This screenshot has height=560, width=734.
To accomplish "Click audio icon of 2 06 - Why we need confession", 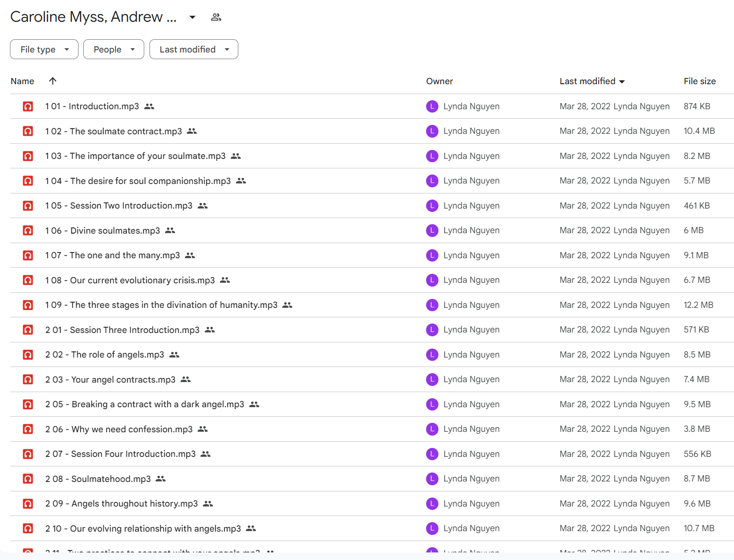I will point(28,429).
